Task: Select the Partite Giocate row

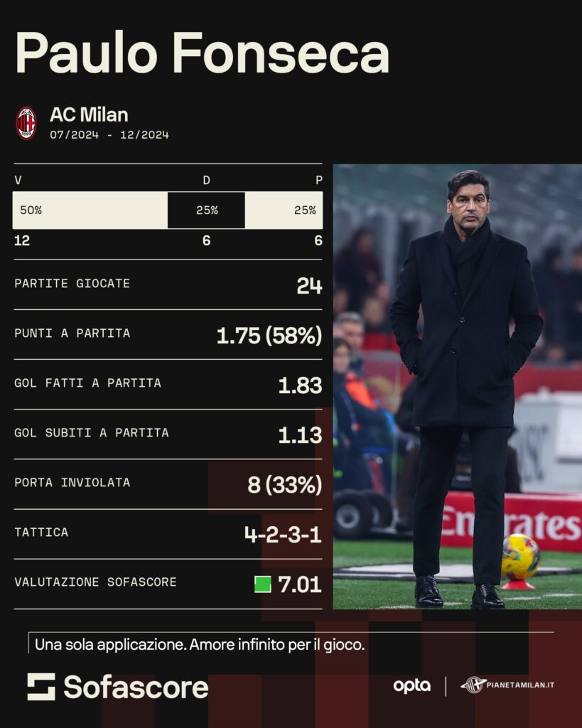Action: tap(168, 284)
